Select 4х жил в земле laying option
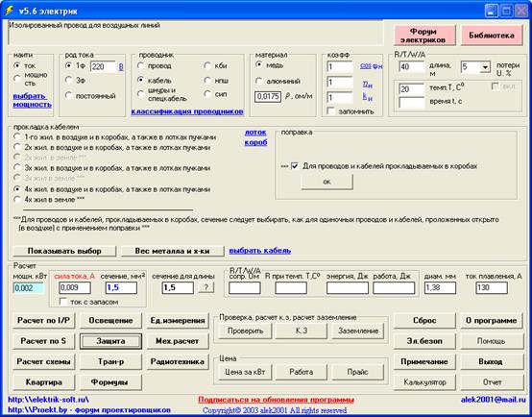The width and height of the screenshot is (532, 417). tap(17, 199)
